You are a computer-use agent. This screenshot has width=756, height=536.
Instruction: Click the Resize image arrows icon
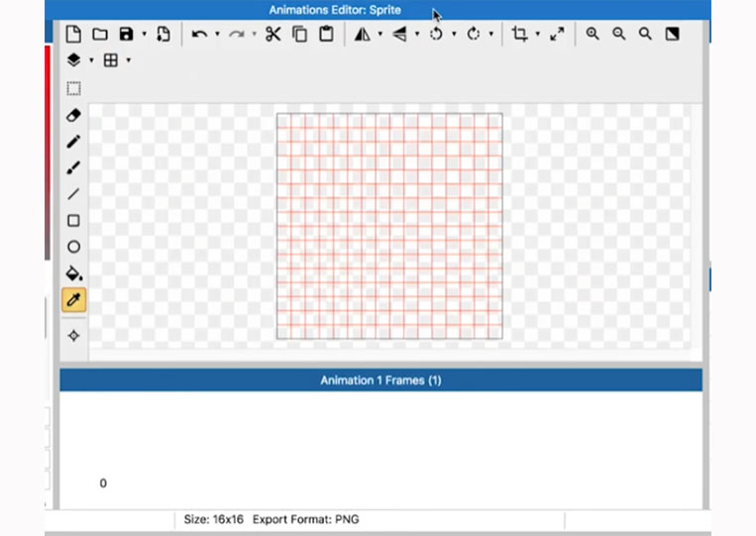(557, 34)
